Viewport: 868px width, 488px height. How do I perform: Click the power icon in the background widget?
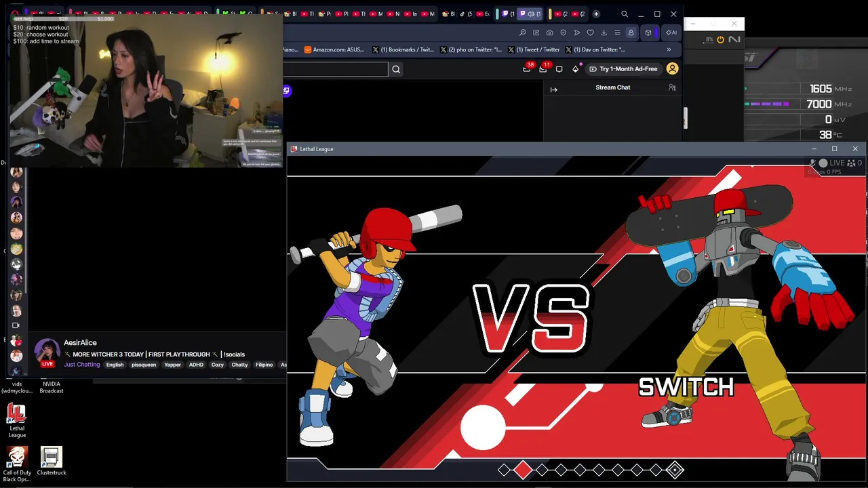click(x=720, y=40)
